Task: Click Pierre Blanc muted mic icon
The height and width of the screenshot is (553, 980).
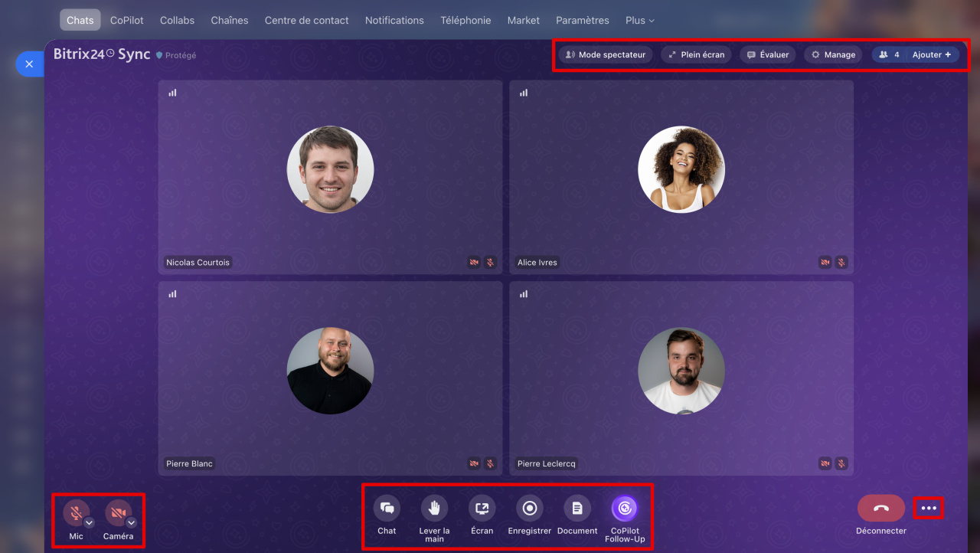Action: click(x=490, y=463)
